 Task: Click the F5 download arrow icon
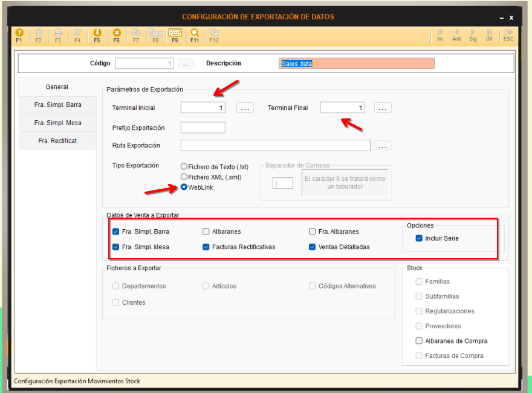pos(97,34)
